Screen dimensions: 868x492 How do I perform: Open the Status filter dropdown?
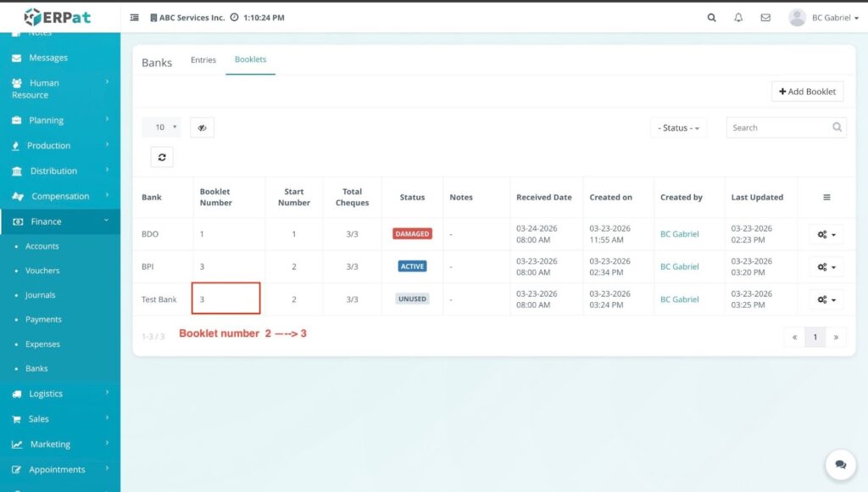coord(678,128)
